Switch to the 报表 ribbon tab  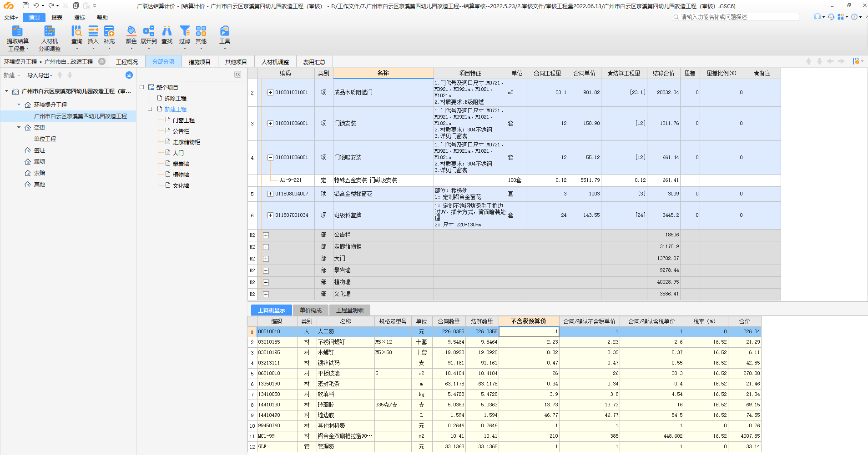coord(57,17)
